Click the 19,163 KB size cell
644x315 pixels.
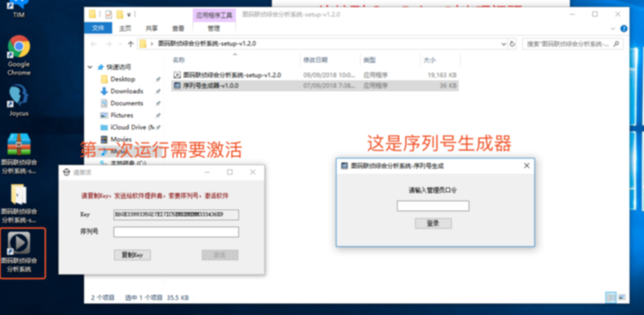pos(442,75)
